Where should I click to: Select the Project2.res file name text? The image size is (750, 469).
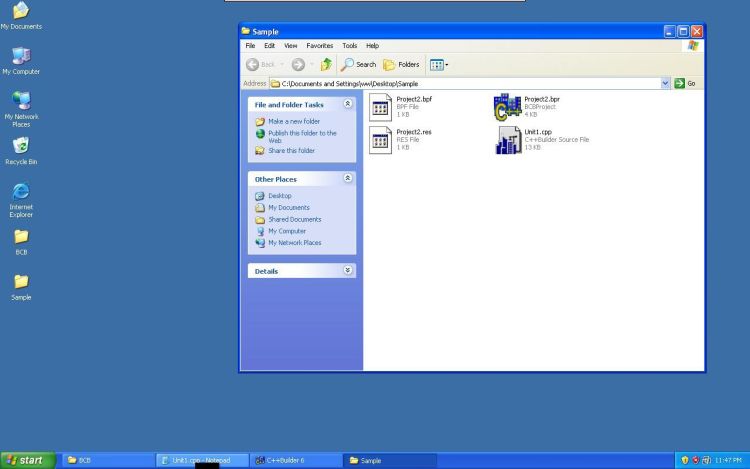pyautogui.click(x=414, y=131)
